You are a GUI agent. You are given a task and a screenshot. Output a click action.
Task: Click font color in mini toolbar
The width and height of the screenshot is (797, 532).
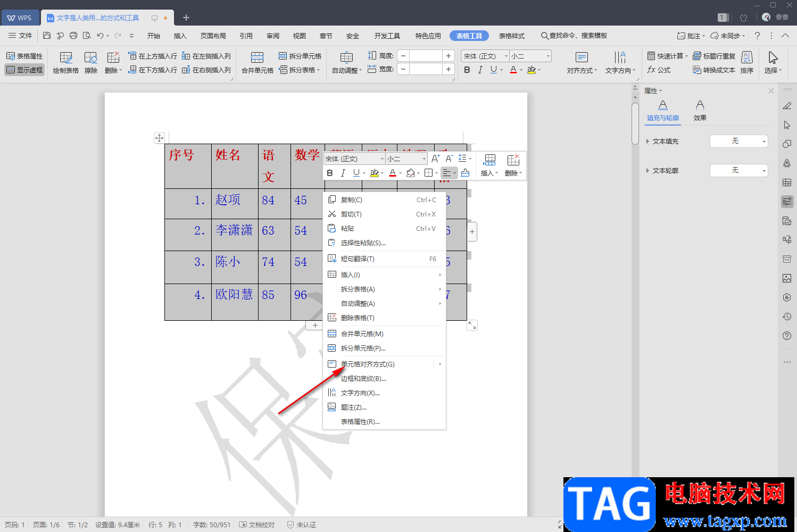pos(392,173)
